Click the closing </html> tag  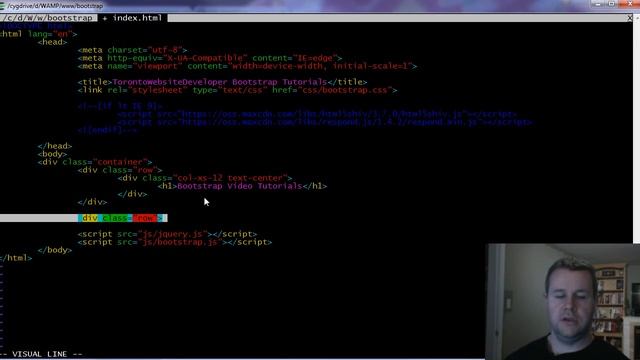(x=16, y=258)
